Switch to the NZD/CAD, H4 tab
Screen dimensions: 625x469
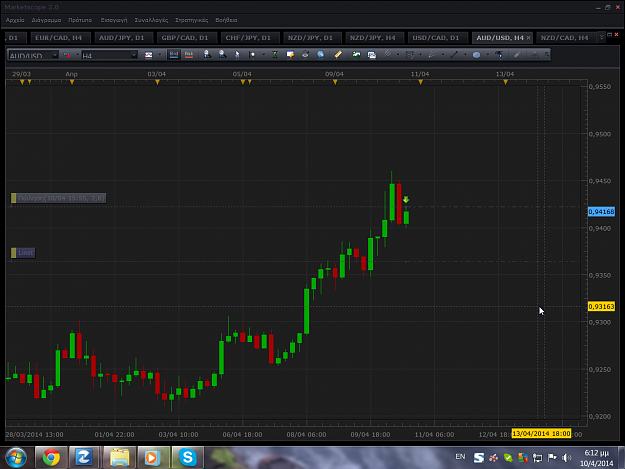click(564, 37)
